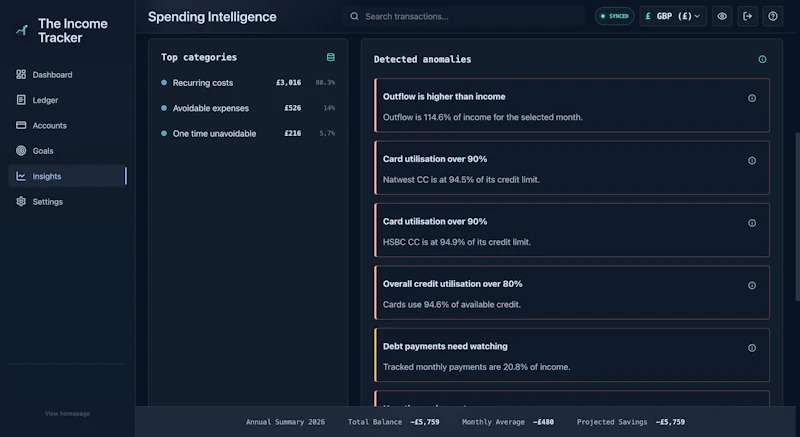
Task: Click the Spending Intelligence page heading
Action: click(212, 17)
